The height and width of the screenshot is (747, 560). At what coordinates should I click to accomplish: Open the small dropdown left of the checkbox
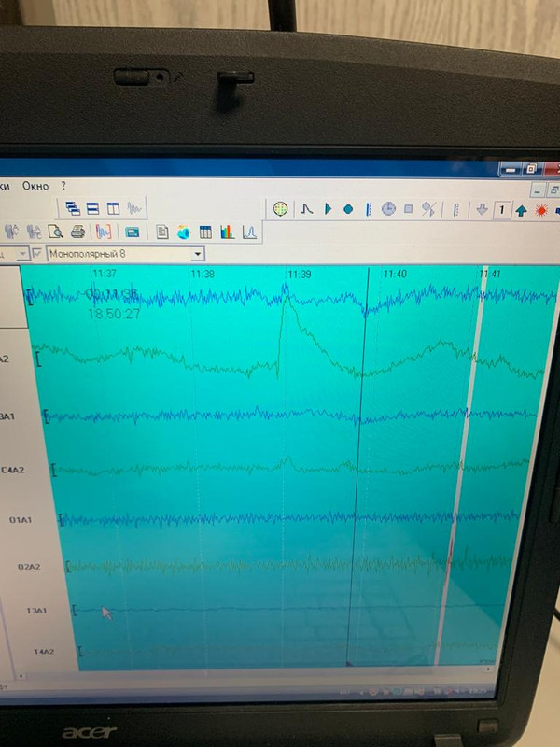(22, 254)
